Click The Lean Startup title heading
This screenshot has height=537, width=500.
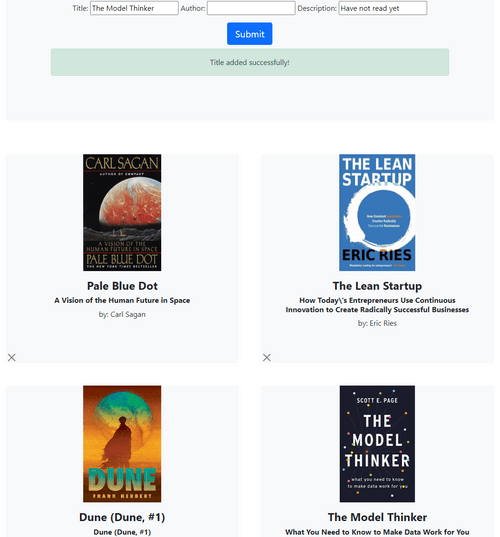tap(377, 286)
